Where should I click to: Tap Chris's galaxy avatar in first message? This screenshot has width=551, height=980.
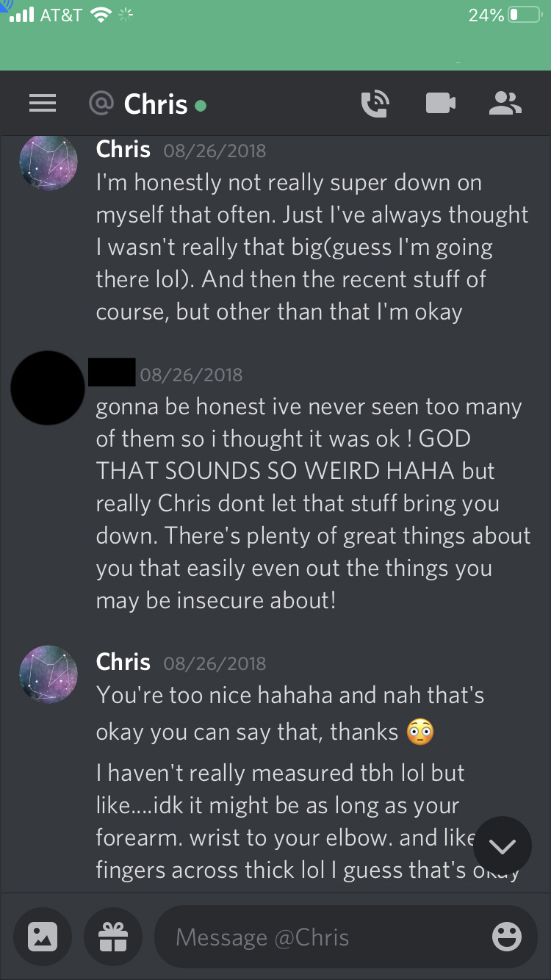pos(48,162)
